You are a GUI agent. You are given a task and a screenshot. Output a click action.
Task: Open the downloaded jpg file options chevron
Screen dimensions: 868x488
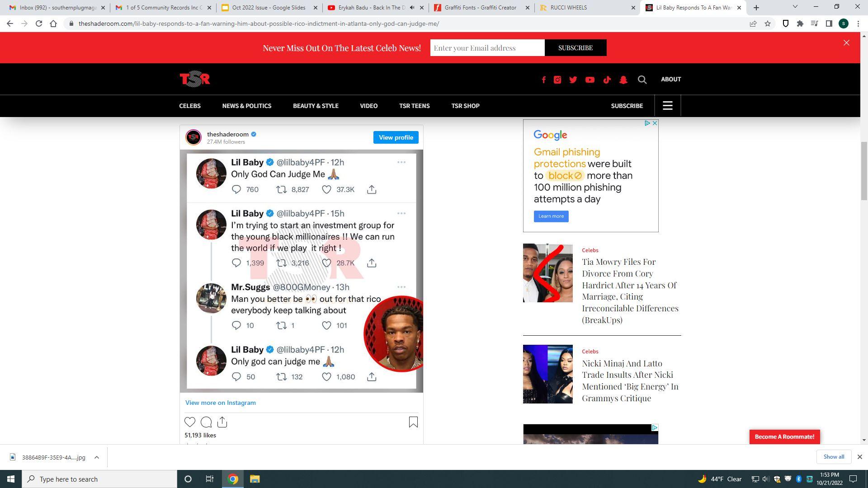point(96,457)
